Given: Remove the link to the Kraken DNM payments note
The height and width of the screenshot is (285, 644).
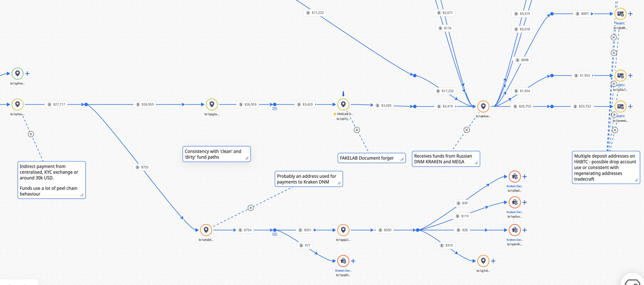Looking at the screenshot, I should (251, 208).
